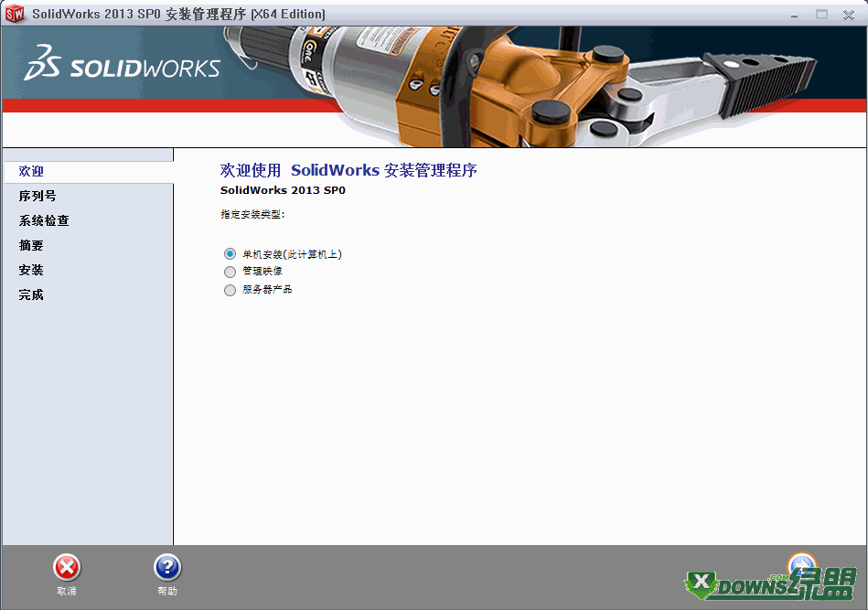Viewport: 868px width, 610px height.
Task: Open the 安装 step in sidebar
Action: tap(31, 270)
